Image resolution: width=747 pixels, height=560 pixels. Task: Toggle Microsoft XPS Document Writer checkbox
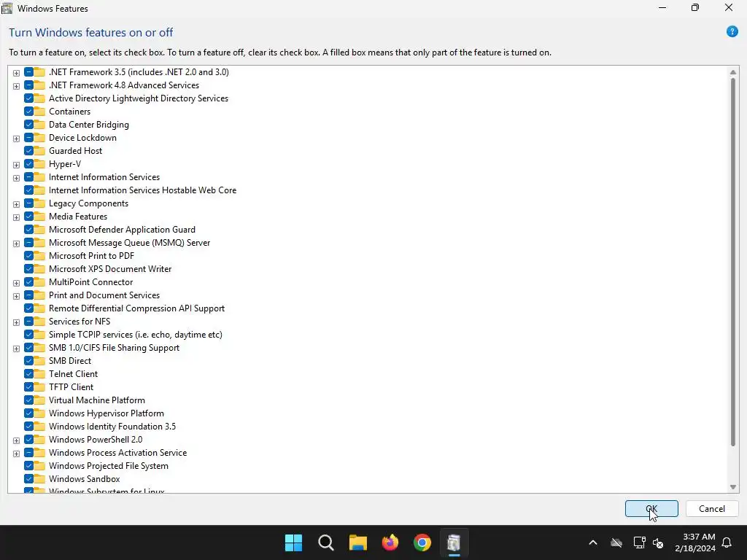[28, 269]
